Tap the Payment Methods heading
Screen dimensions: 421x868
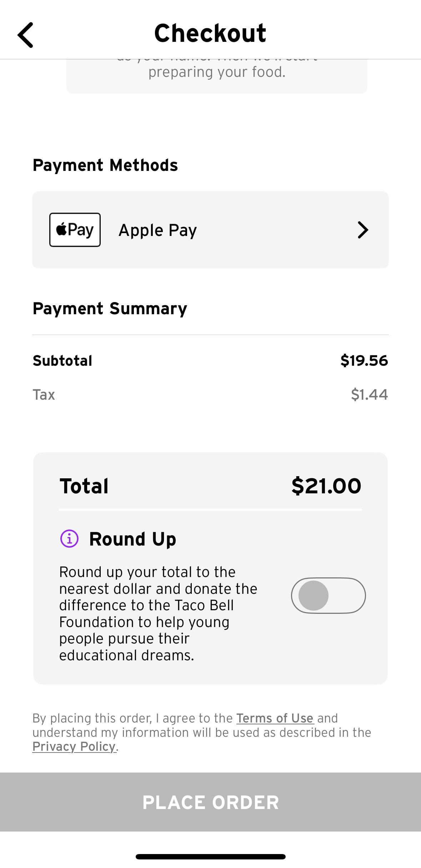pyautogui.click(x=105, y=165)
